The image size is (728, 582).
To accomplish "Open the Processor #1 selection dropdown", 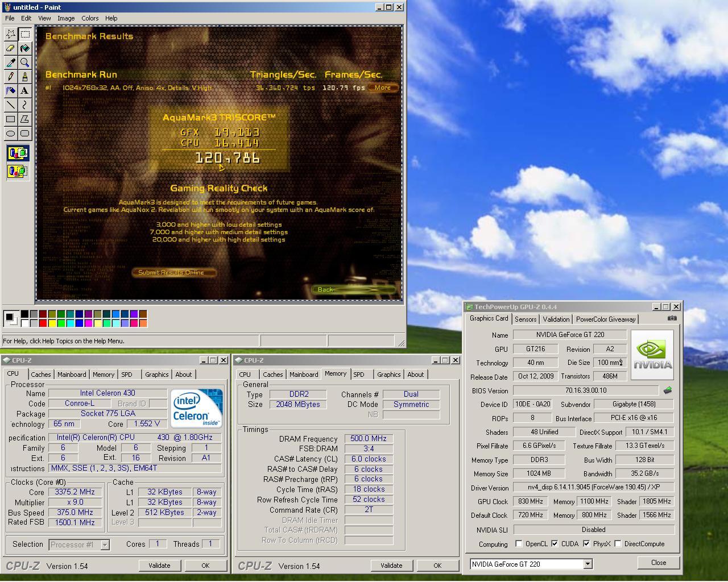I will (x=105, y=544).
